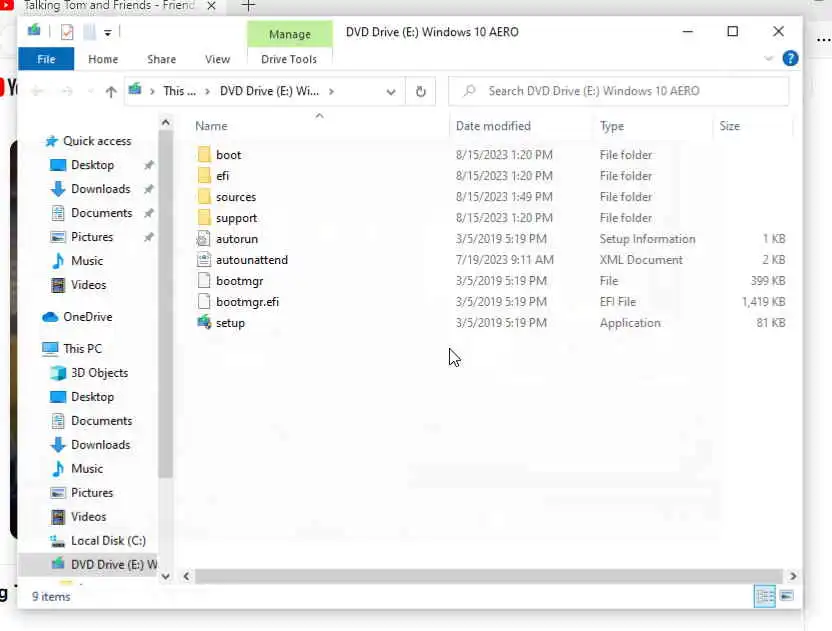Click the DVD drive icon in title bar
The height and width of the screenshot is (631, 832).
pyautogui.click(x=34, y=31)
